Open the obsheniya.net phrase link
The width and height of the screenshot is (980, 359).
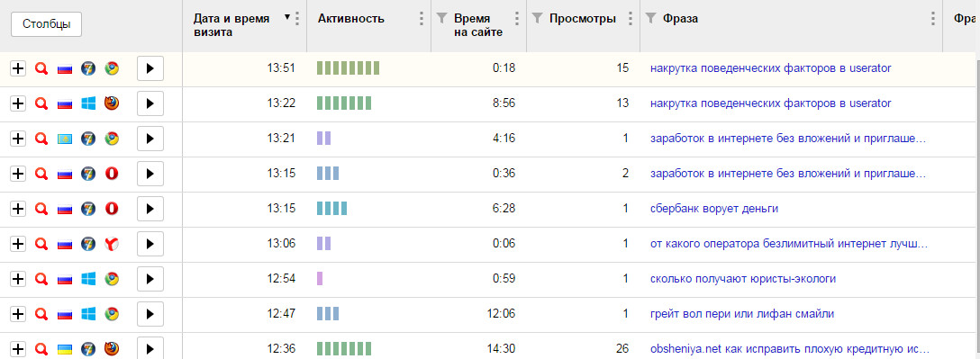[x=789, y=348]
